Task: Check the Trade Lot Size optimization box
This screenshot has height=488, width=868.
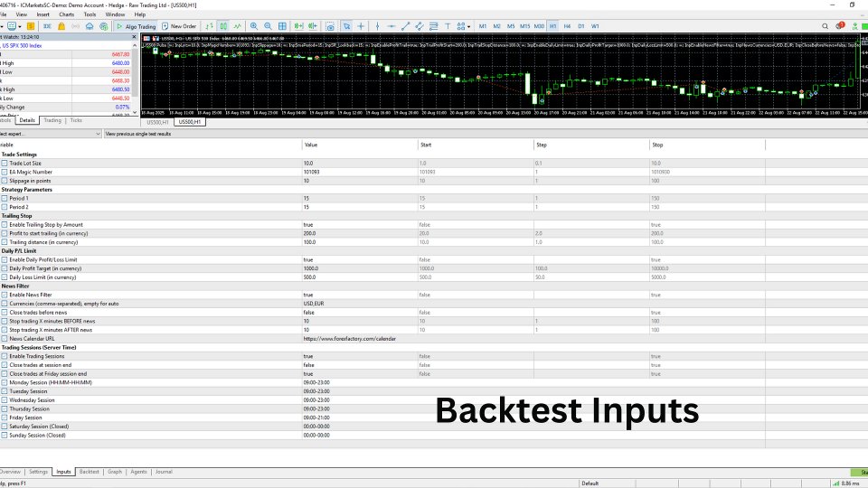Action: coord(5,164)
